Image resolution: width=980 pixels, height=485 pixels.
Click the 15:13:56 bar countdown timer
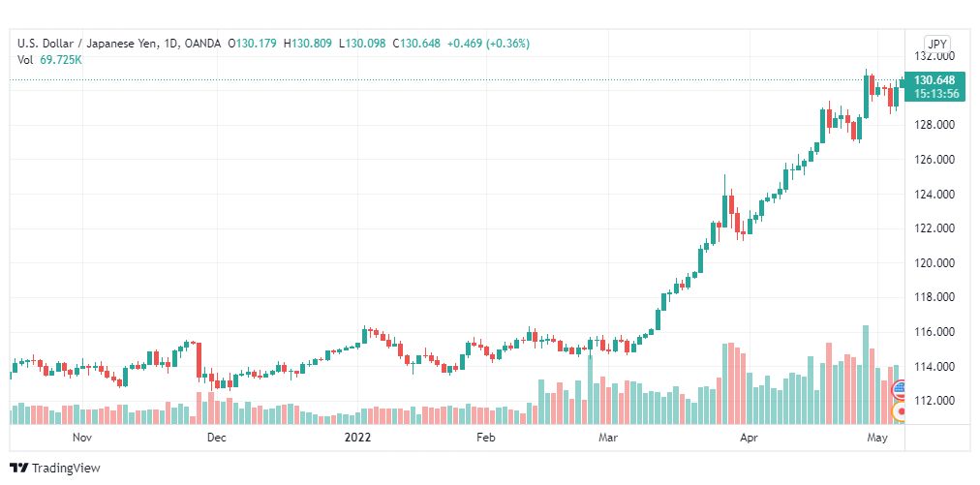point(934,94)
